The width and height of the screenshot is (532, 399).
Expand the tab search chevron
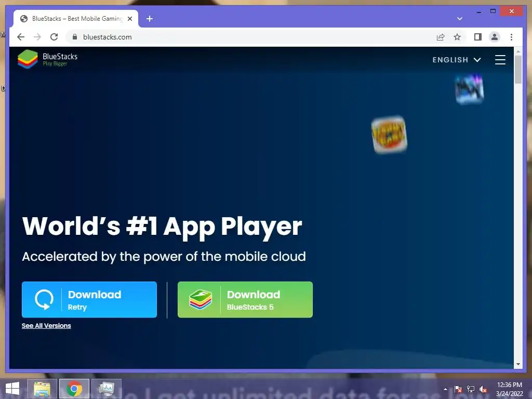pos(460,19)
